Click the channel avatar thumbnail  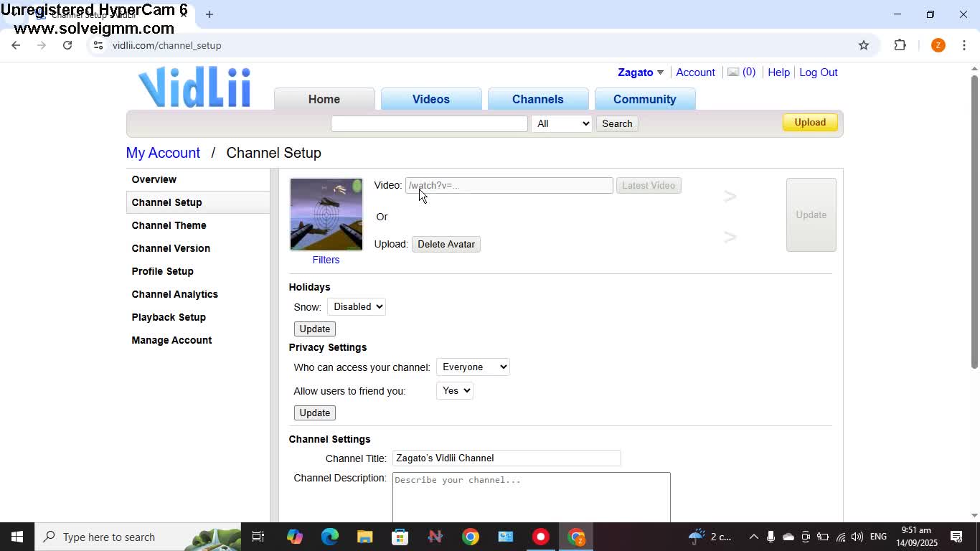326,215
